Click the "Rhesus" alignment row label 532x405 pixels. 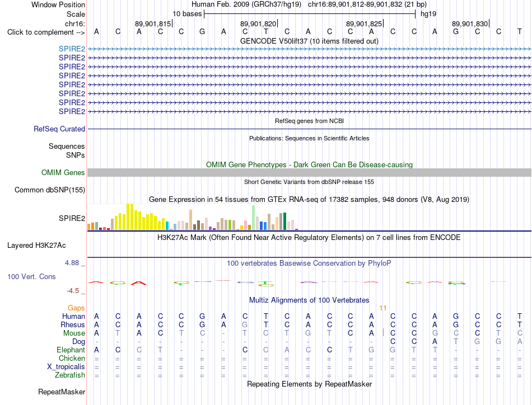[x=73, y=324]
